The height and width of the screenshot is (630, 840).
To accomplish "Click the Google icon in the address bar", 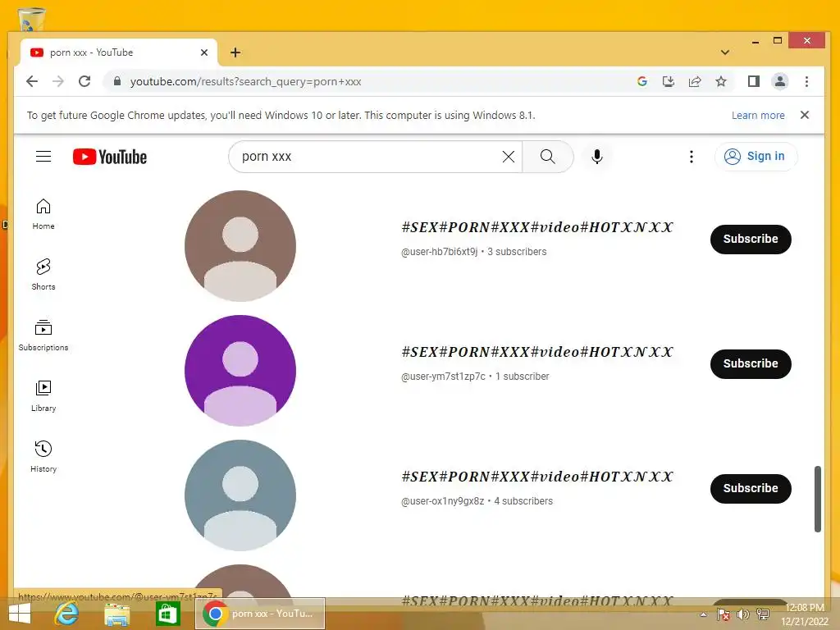I will tap(642, 81).
